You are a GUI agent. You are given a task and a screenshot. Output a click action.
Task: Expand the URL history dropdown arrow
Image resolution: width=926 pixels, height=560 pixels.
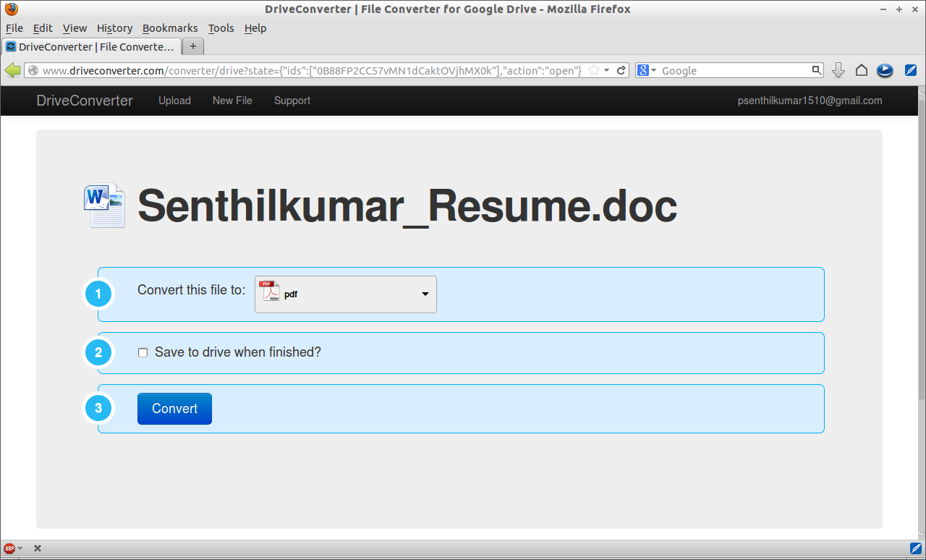click(x=607, y=70)
